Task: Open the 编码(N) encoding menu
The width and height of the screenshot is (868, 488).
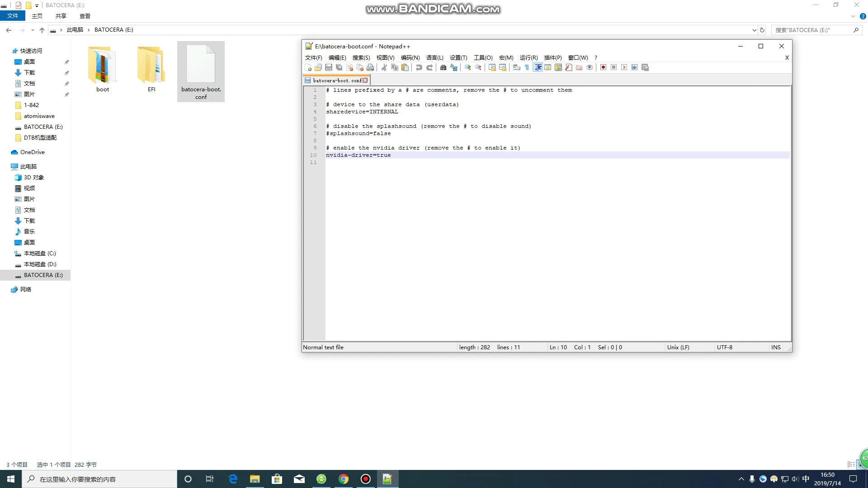Action: (410, 57)
